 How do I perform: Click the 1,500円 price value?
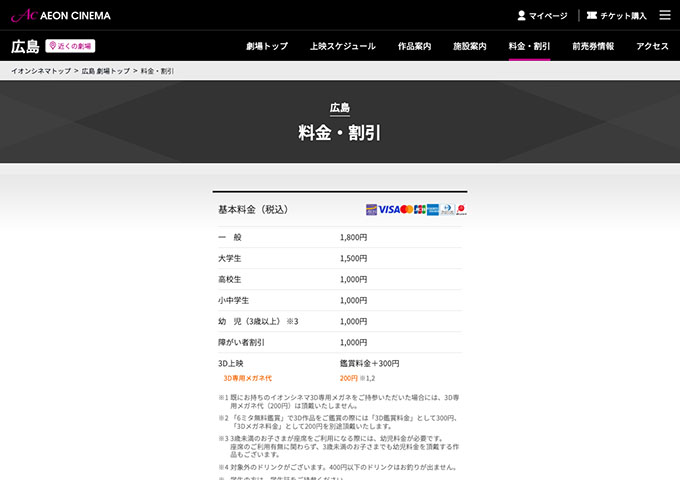[353, 258]
